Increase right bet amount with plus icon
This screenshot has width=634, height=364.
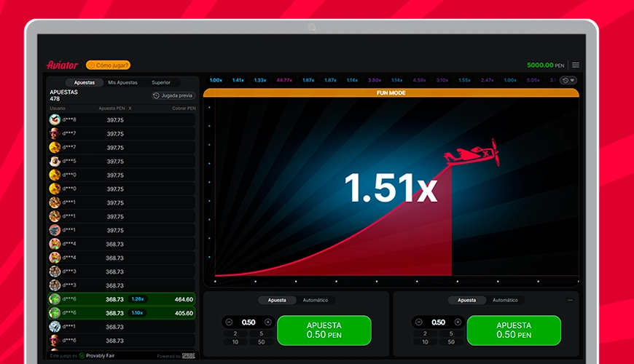click(x=458, y=322)
